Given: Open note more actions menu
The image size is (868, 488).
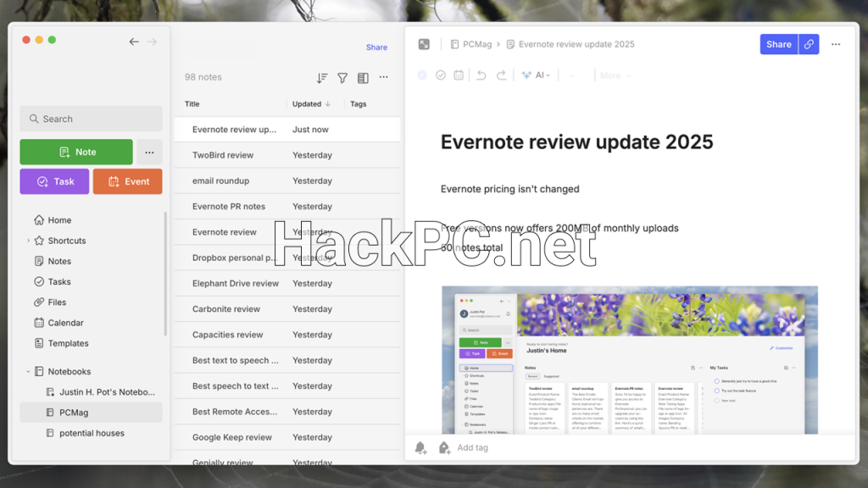Looking at the screenshot, I should 836,44.
